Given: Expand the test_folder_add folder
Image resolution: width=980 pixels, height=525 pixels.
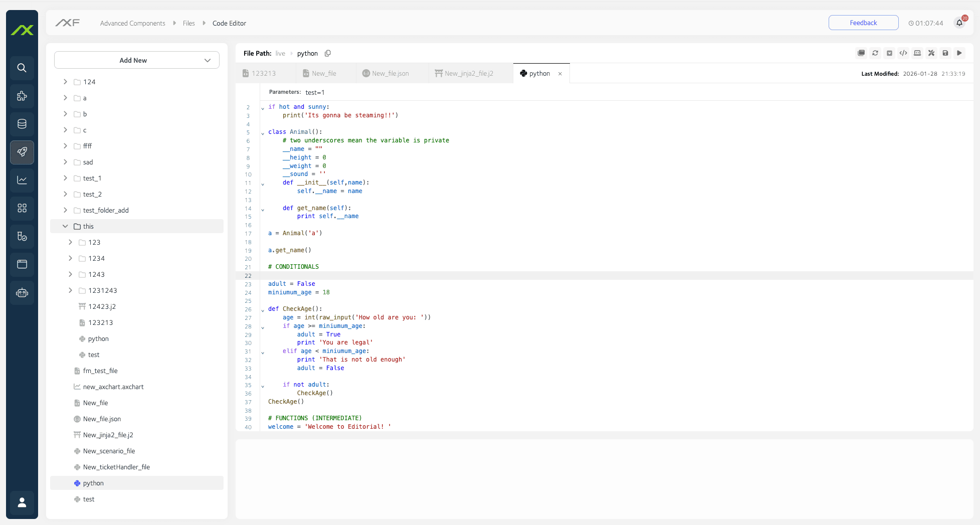Looking at the screenshot, I should pos(65,210).
